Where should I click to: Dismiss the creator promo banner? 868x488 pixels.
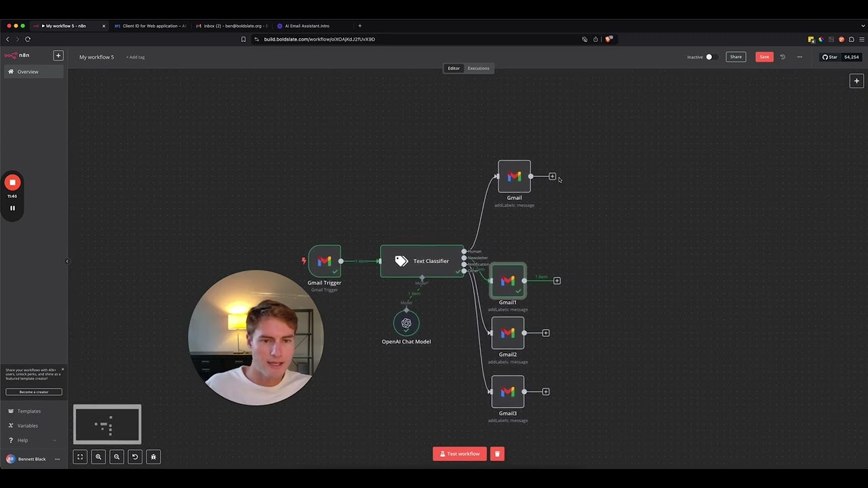pyautogui.click(x=62, y=369)
